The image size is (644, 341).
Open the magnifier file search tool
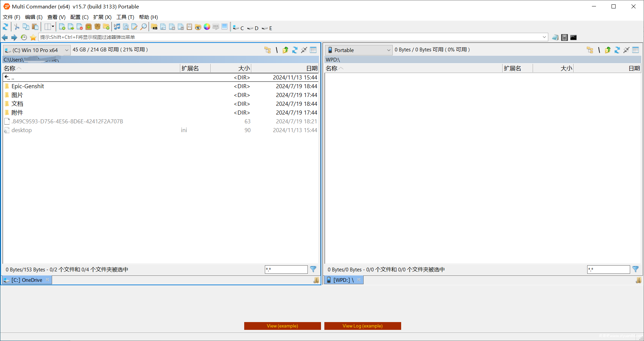tap(144, 27)
